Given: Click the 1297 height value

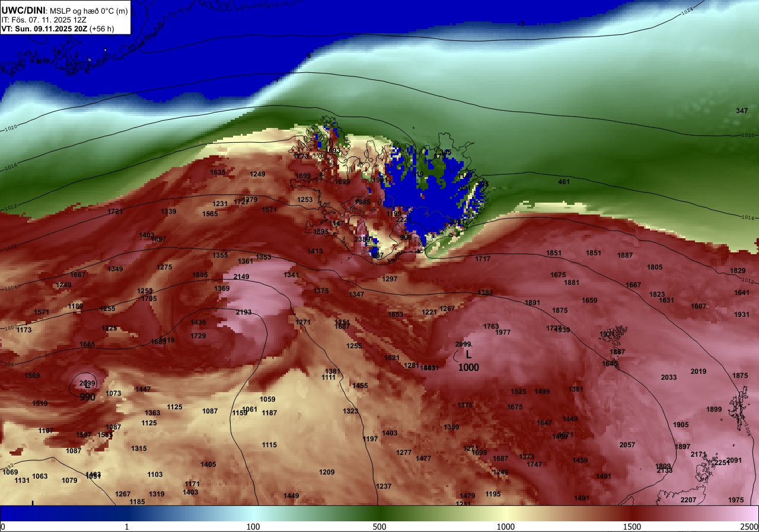Looking at the screenshot, I should pos(390,279).
